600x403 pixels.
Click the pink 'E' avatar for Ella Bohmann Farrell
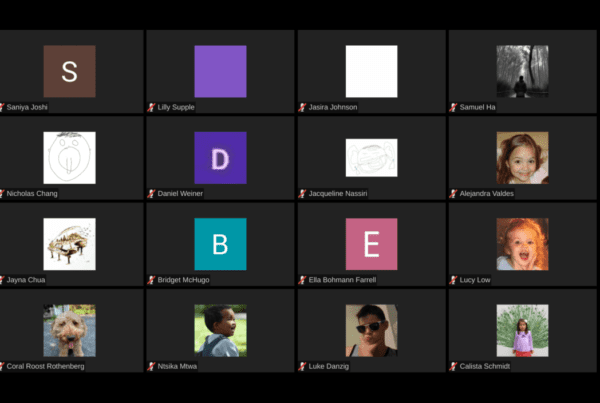point(371,244)
